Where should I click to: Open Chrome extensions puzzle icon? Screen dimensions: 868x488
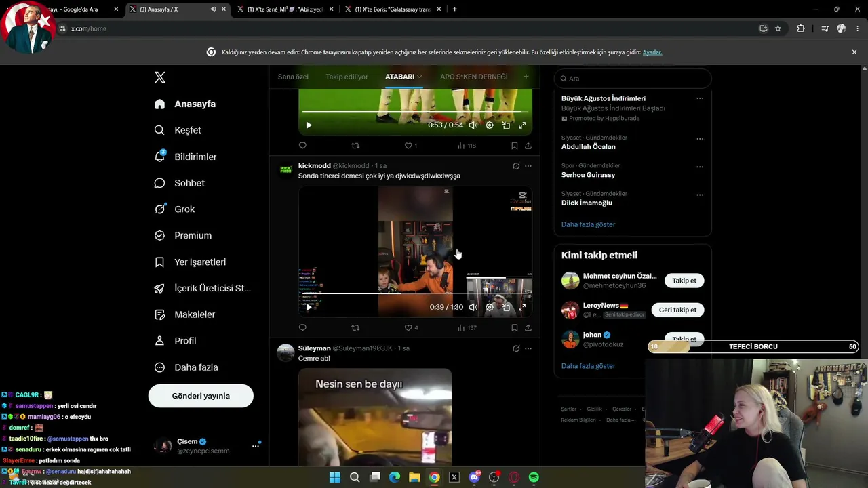coord(801,28)
